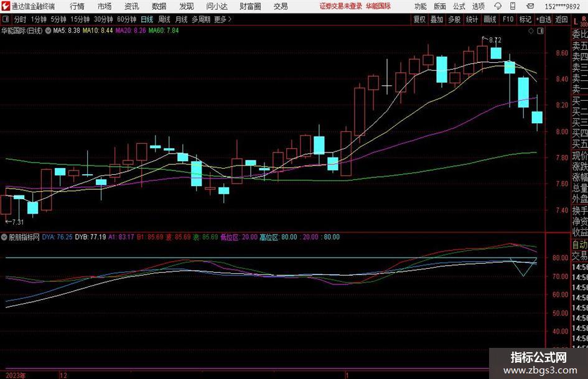Switch to the 5分钟 period tab
Screen dimensions: 588x379
(x=58, y=19)
